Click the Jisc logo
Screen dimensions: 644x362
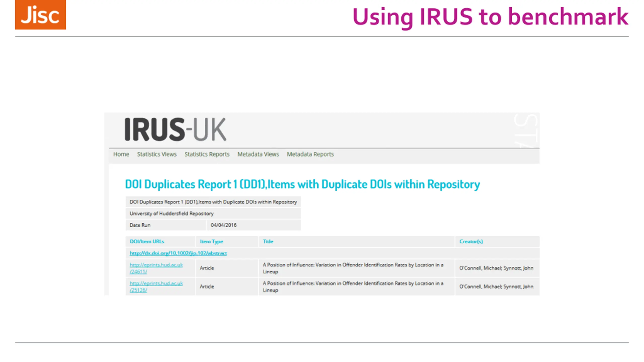pyautogui.click(x=41, y=15)
